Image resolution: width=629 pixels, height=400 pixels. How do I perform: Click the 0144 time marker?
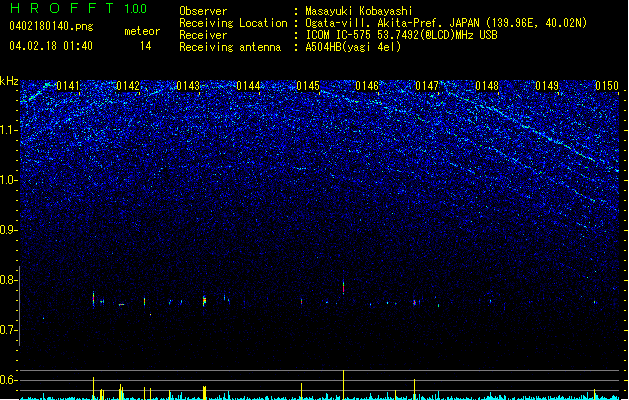(248, 86)
